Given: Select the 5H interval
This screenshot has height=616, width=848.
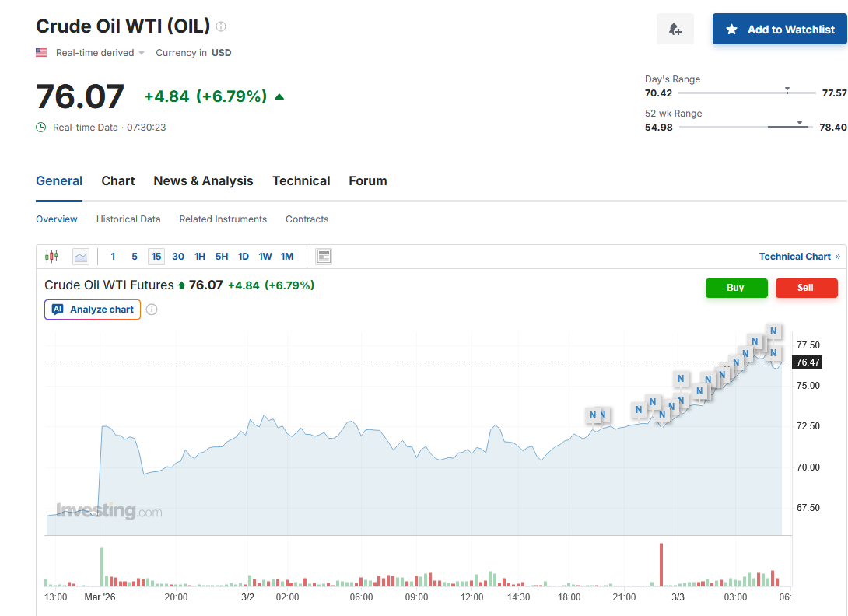Looking at the screenshot, I should (222, 257).
